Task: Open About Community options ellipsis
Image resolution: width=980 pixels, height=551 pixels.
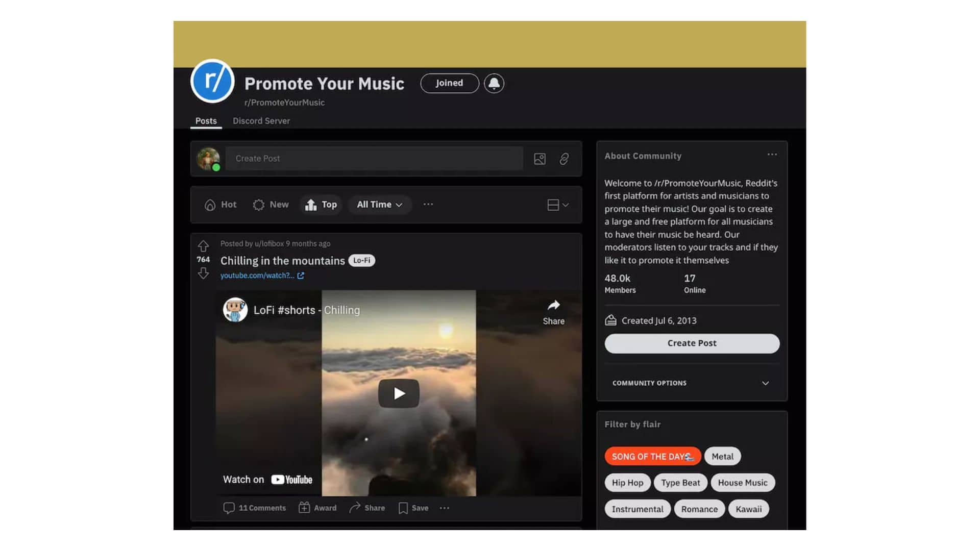Action: (x=772, y=155)
